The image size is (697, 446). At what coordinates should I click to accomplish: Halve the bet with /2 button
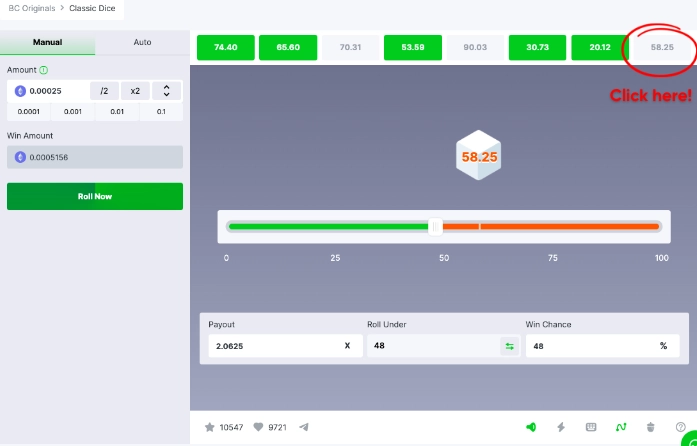(x=104, y=91)
